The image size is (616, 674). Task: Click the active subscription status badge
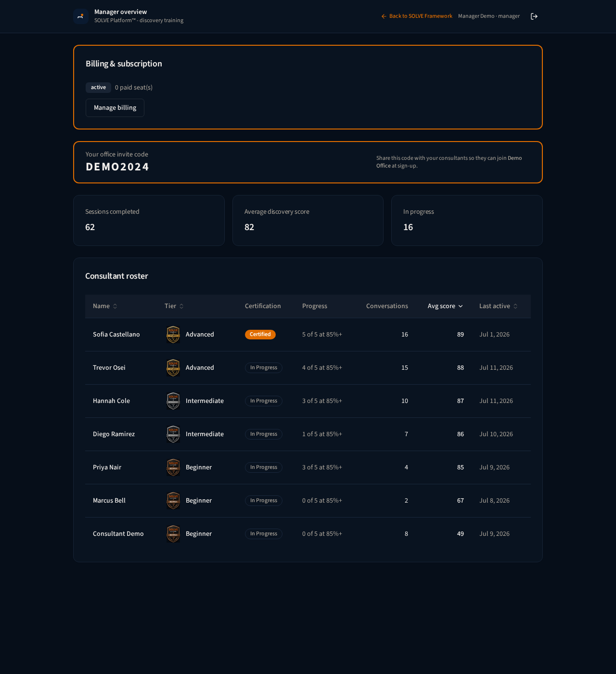pos(98,88)
